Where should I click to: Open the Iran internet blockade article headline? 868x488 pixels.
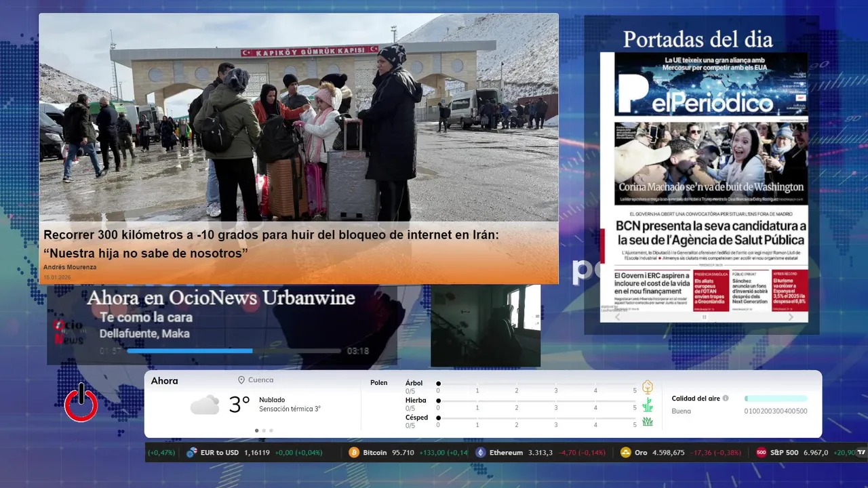(x=271, y=244)
